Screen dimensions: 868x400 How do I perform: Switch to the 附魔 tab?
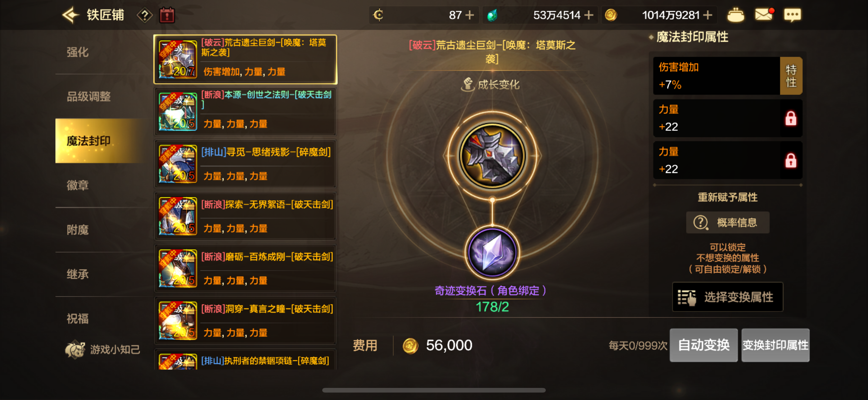click(x=78, y=230)
